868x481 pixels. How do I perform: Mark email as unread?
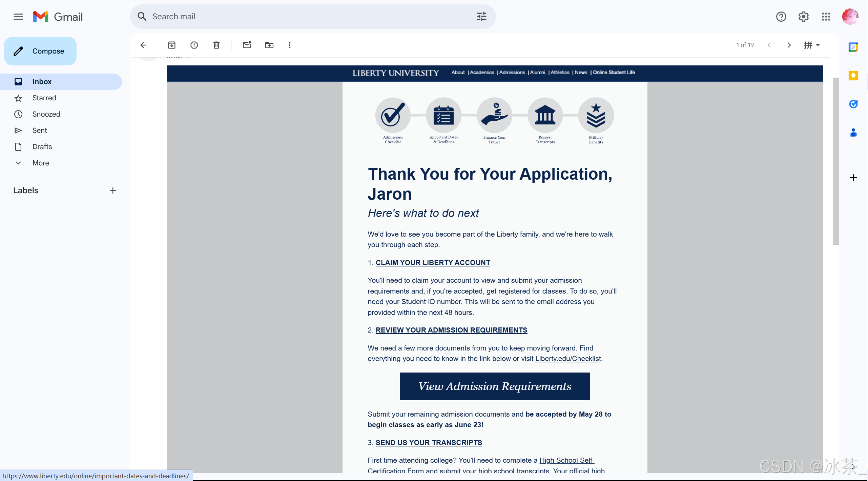pyautogui.click(x=247, y=45)
